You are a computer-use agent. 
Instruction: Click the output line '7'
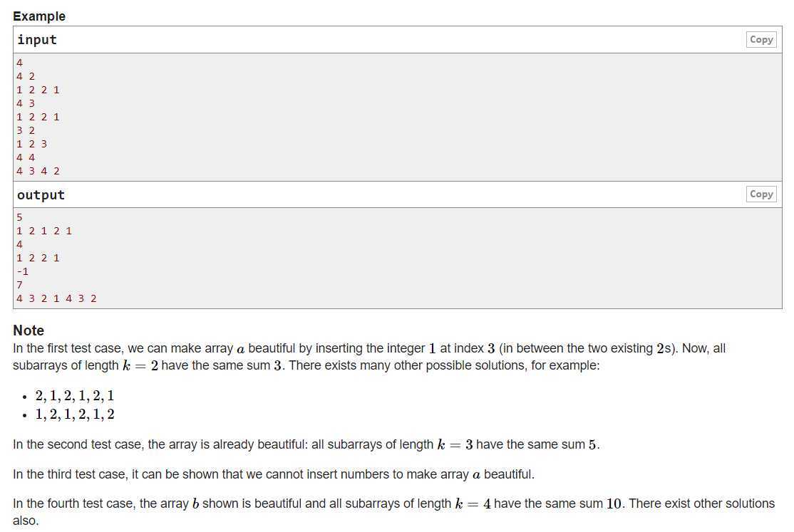[19, 285]
